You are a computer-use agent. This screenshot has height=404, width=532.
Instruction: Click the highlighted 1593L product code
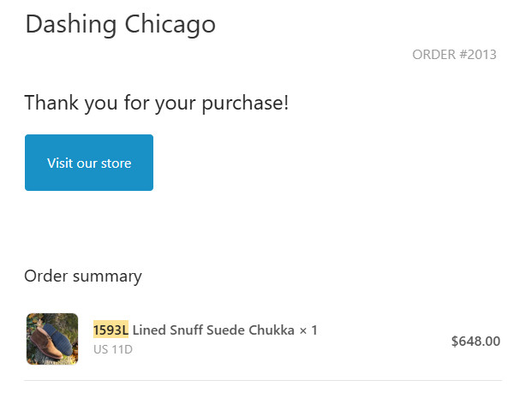[111, 330]
